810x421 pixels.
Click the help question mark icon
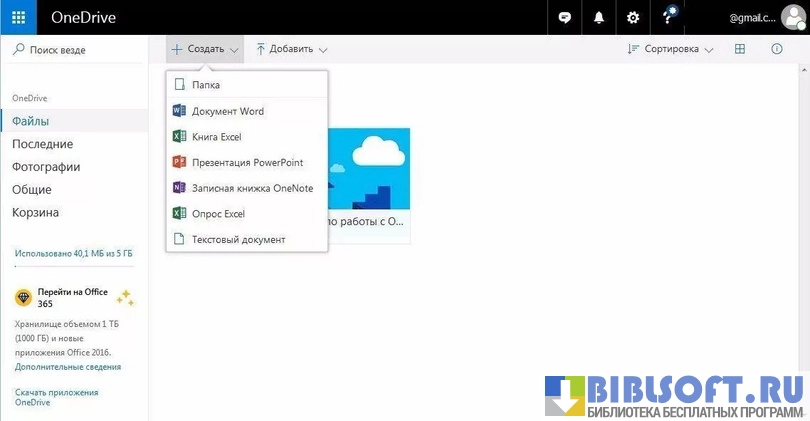tap(667, 17)
